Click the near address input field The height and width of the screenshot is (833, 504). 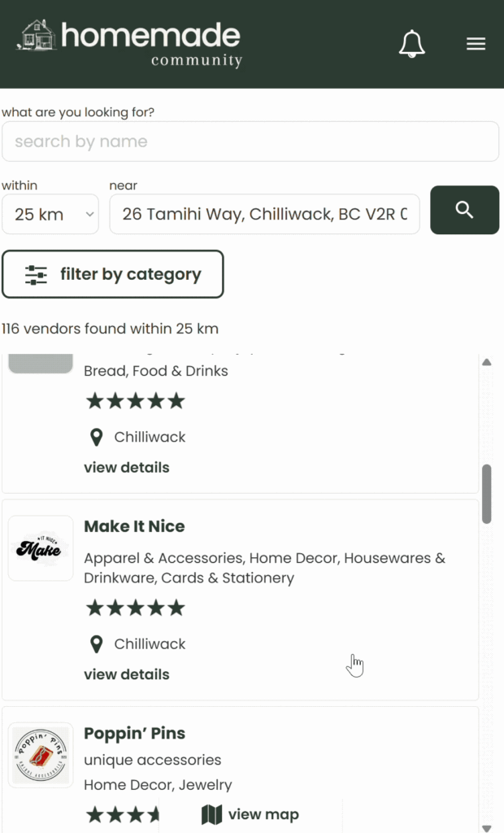pos(264,215)
